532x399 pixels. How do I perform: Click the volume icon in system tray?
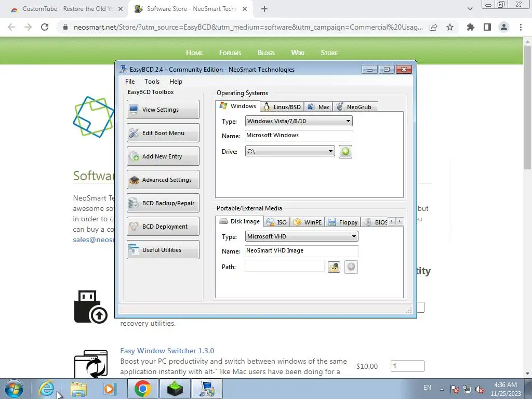coord(480,390)
